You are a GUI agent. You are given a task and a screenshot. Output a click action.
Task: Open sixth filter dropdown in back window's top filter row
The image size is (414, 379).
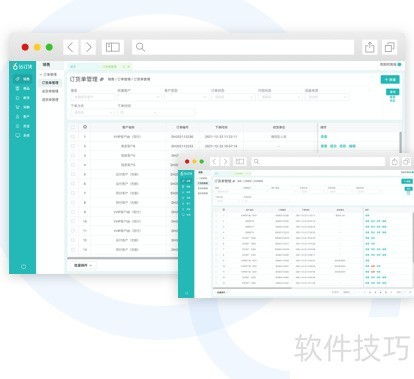tap(327, 97)
